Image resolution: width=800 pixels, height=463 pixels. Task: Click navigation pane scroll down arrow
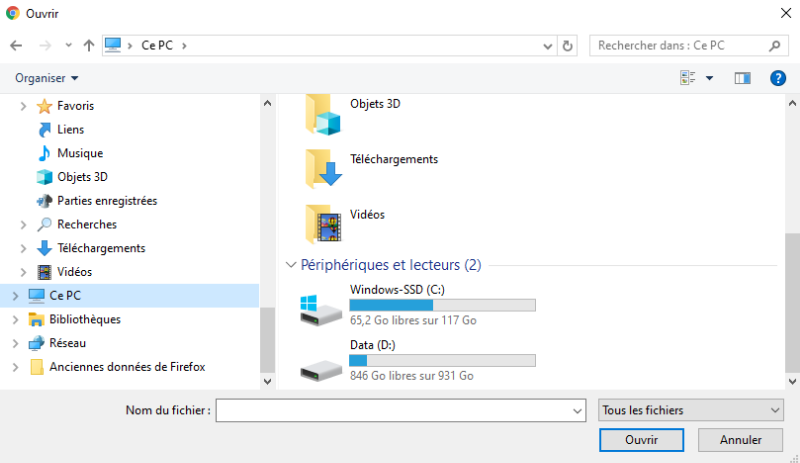pos(267,381)
